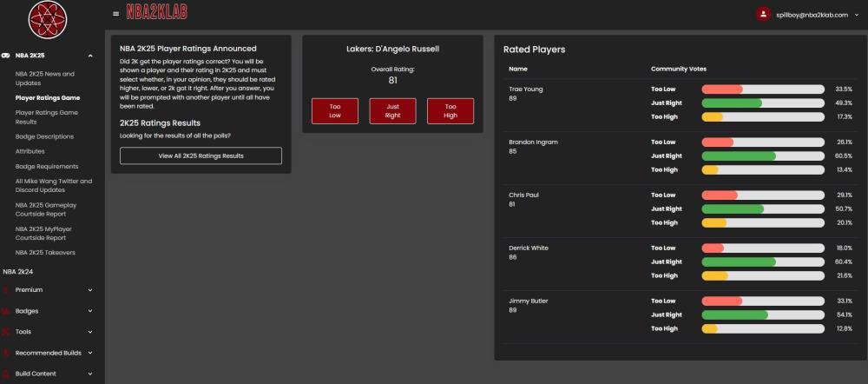This screenshot has height=384, width=868.
Task: Click the NBA 2K25 gamepad icon
Action: (x=6, y=55)
